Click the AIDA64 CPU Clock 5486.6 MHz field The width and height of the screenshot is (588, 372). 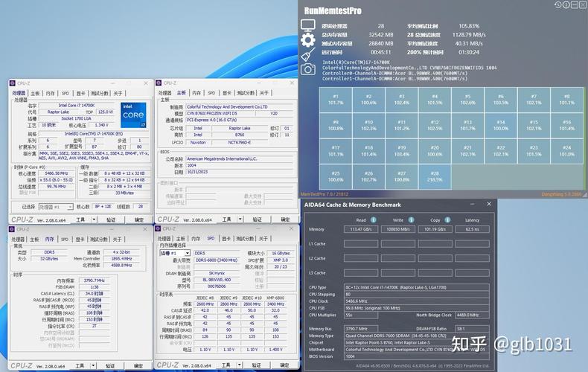[x=417, y=301]
